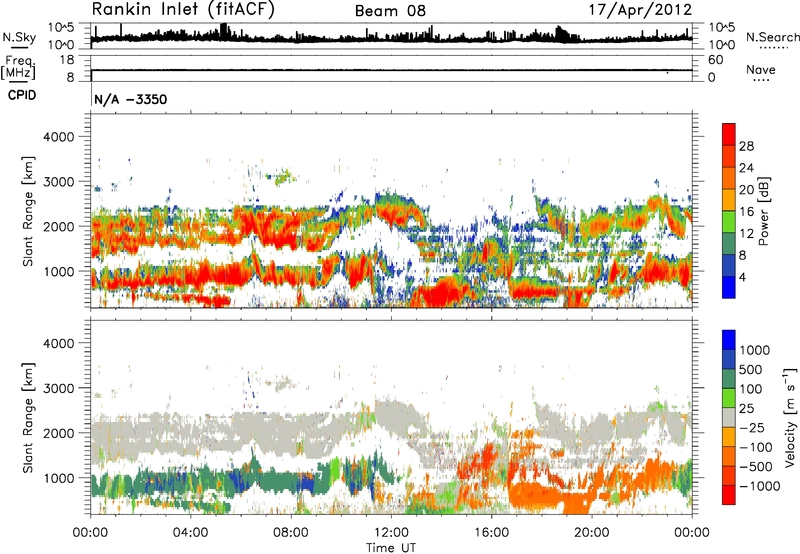Click the '04:00' time axis label

(190, 533)
